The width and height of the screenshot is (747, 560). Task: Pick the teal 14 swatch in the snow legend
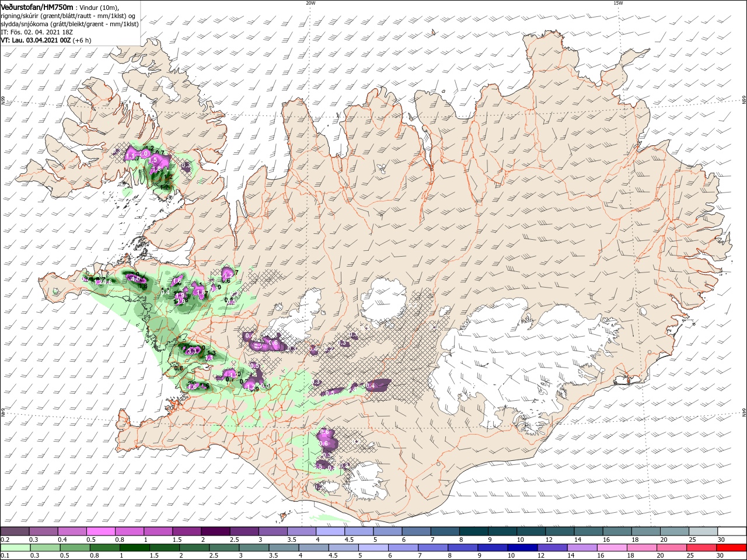click(589, 531)
